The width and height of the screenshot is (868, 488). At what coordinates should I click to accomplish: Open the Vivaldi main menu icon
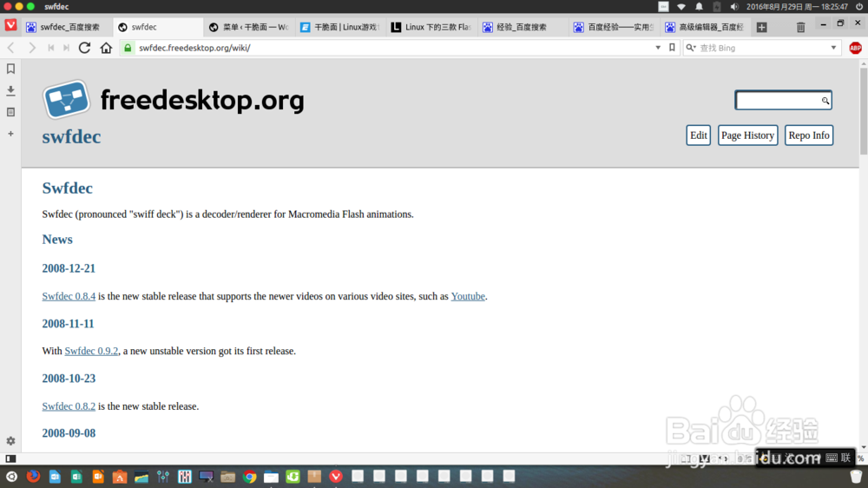(10, 25)
